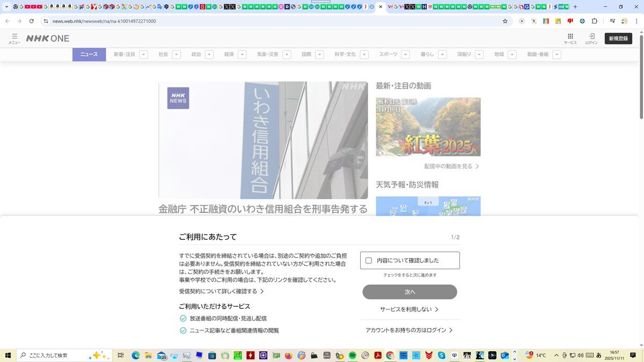This screenshot has width=644, height=362.
Task: Expand the スポーツ dropdown arrow
Action: 406,54
